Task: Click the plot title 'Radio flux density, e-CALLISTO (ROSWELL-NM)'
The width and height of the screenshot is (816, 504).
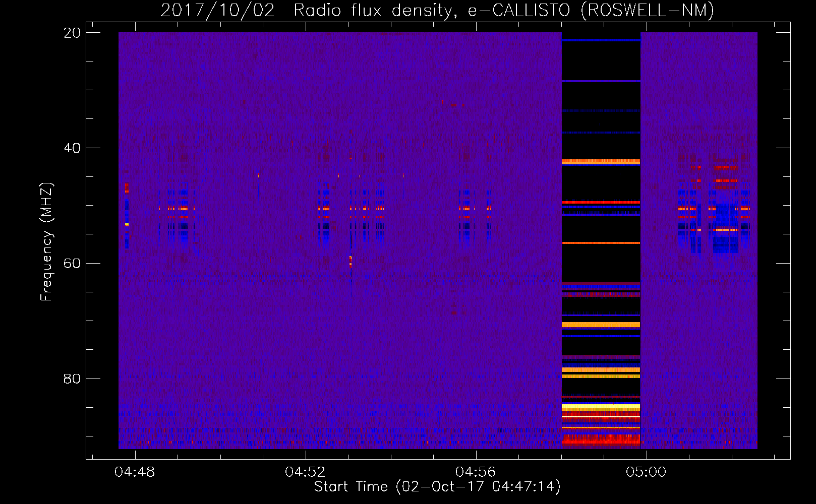Action: [504, 10]
